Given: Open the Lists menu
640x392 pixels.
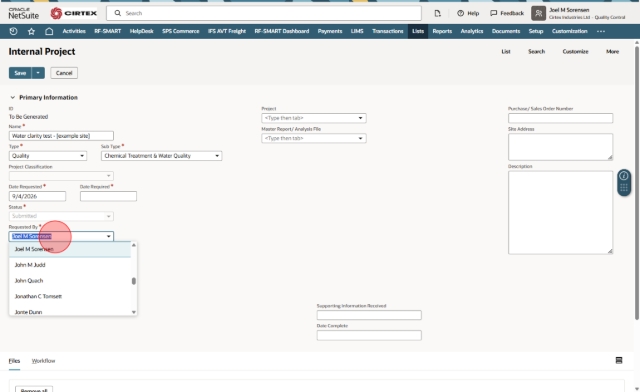Looking at the screenshot, I should click(x=418, y=31).
